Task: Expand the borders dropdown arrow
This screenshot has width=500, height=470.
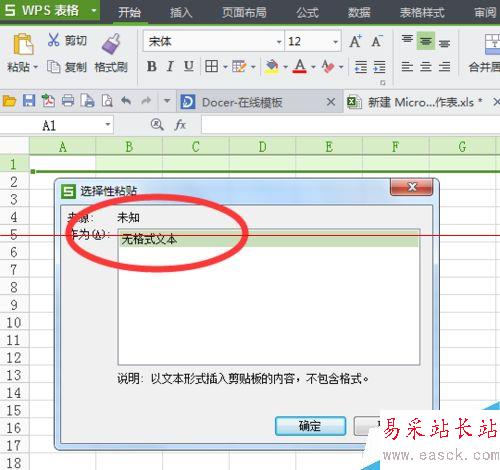Action: 225,67
